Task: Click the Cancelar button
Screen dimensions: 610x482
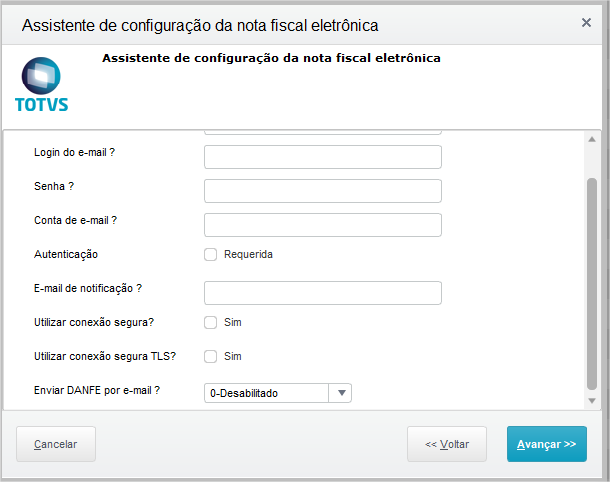Action: [x=56, y=444]
